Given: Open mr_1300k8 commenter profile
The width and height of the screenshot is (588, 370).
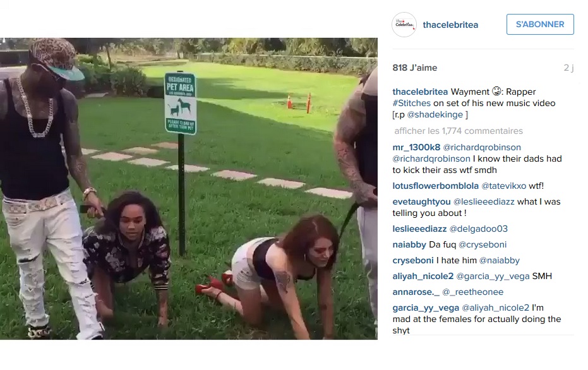Looking at the screenshot, I should (416, 147).
